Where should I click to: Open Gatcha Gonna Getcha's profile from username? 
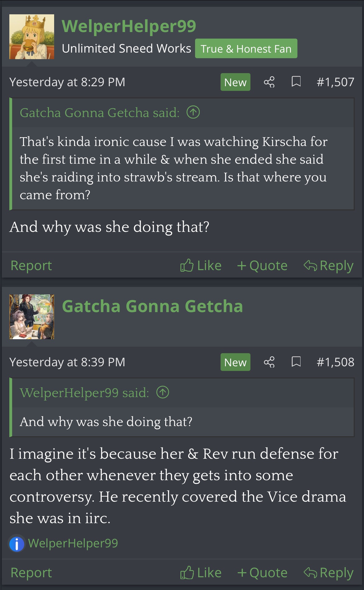[152, 307]
